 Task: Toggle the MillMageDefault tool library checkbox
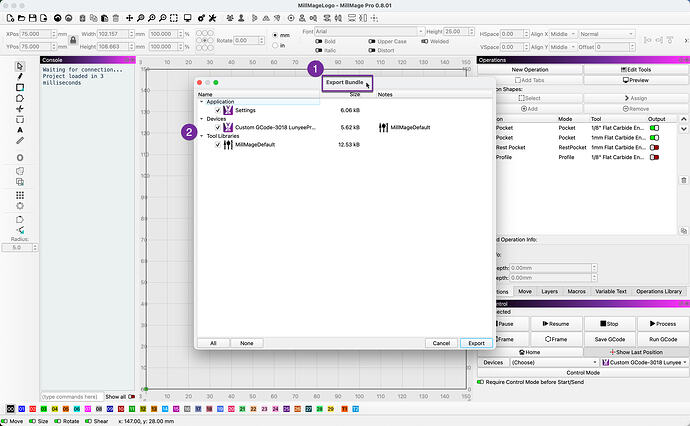[x=218, y=144]
